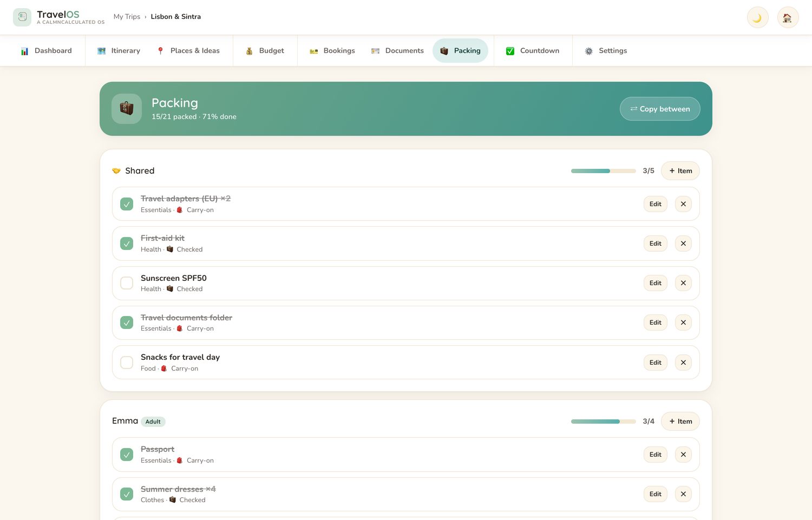Viewport: 812px width, 520px height.
Task: Check Sunscreen SPF50 as packed
Action: [127, 283]
